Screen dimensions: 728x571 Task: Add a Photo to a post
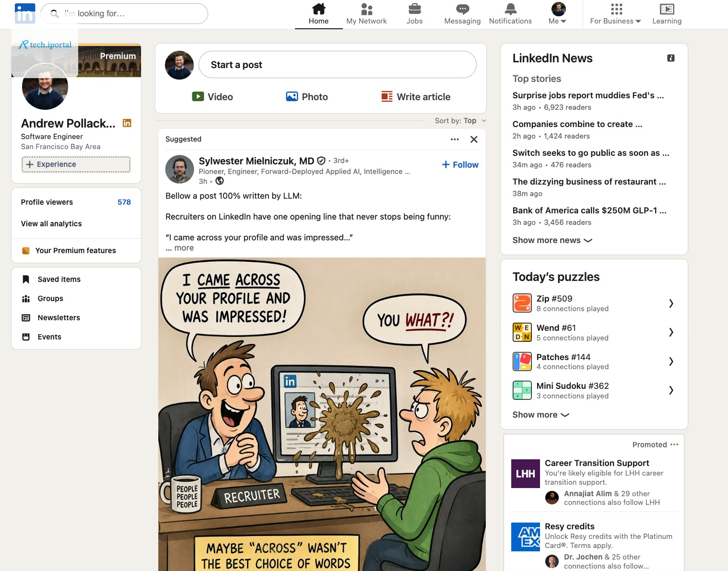click(307, 97)
